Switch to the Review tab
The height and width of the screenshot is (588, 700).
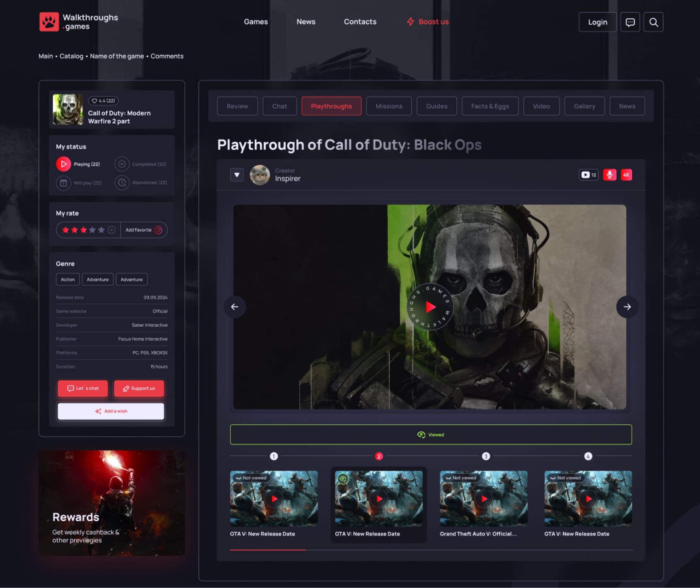[x=237, y=106]
